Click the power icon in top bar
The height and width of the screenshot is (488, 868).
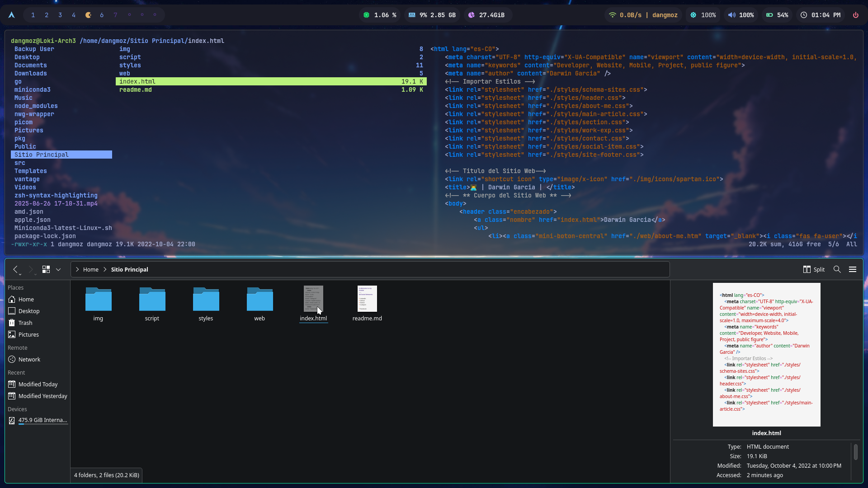(x=856, y=15)
